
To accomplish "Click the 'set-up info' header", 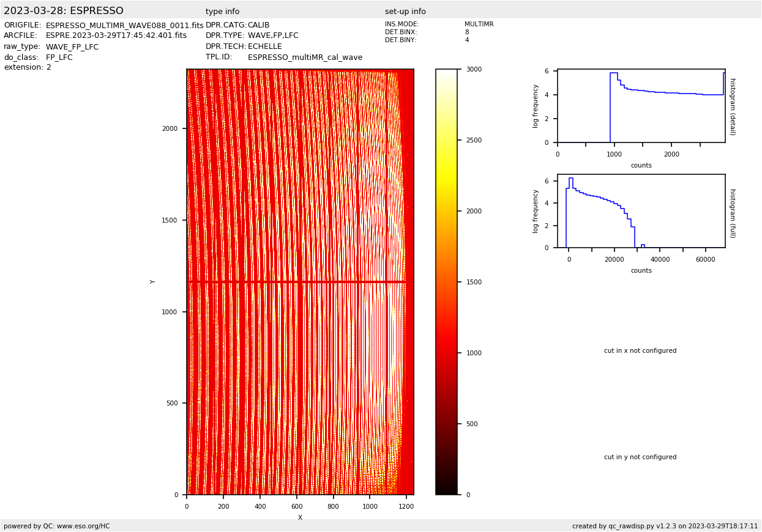I will [405, 12].
